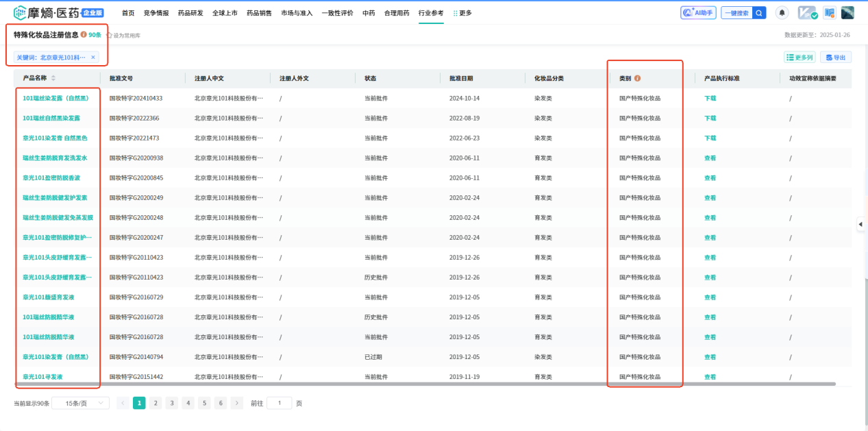Image resolution: width=868 pixels, height=431 pixels.
Task: Open the 竞争情报 nav item
Action: 156,12
